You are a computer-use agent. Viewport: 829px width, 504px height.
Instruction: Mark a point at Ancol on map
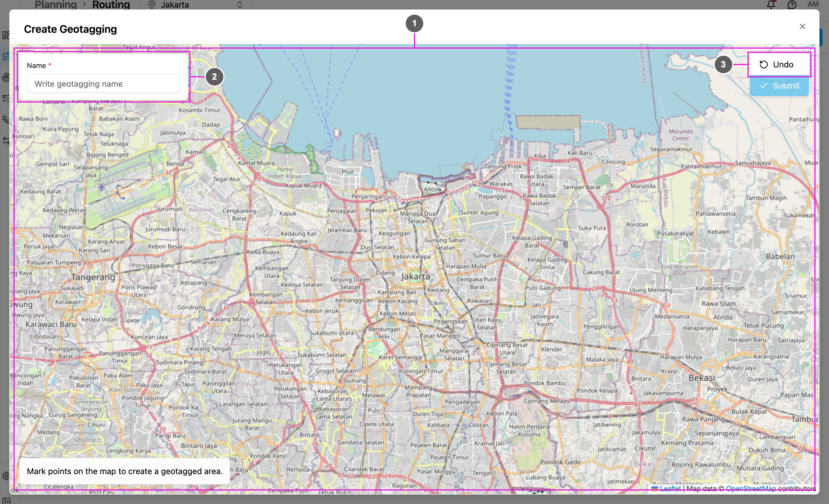click(431, 189)
